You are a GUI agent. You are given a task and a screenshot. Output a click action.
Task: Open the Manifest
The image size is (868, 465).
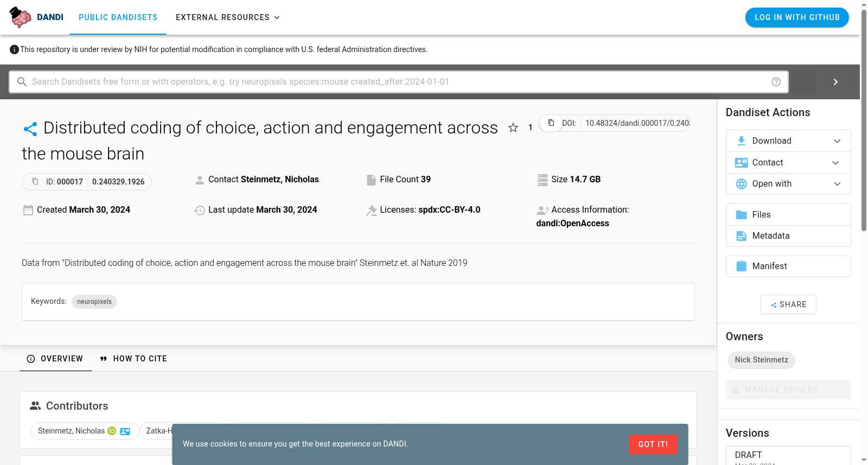coord(788,266)
